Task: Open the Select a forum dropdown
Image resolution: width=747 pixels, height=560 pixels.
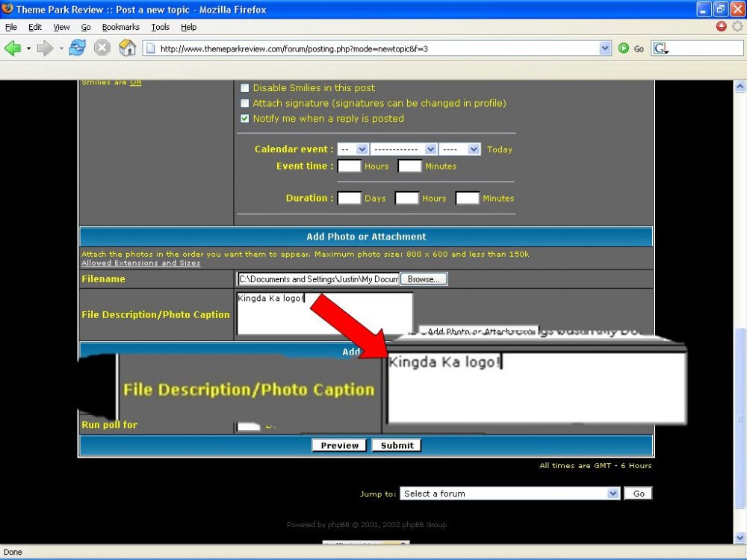Action: click(x=510, y=494)
